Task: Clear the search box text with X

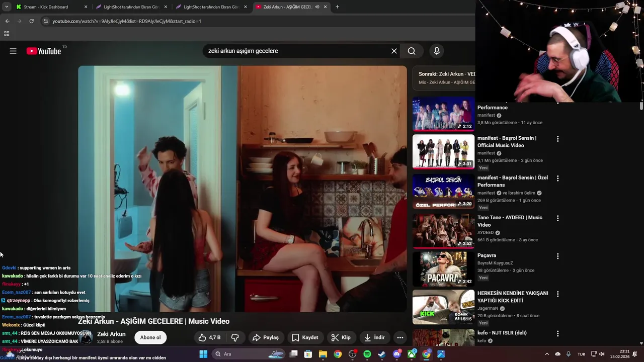Action: [x=394, y=51]
